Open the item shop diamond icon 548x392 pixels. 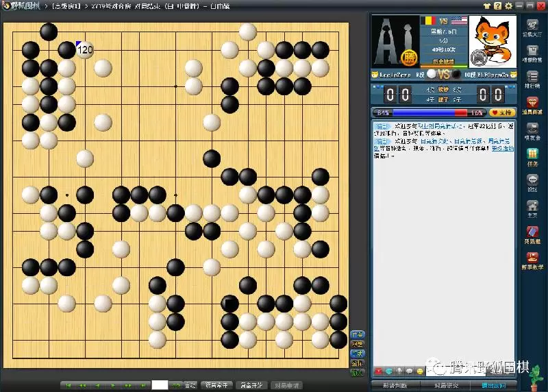point(534,108)
